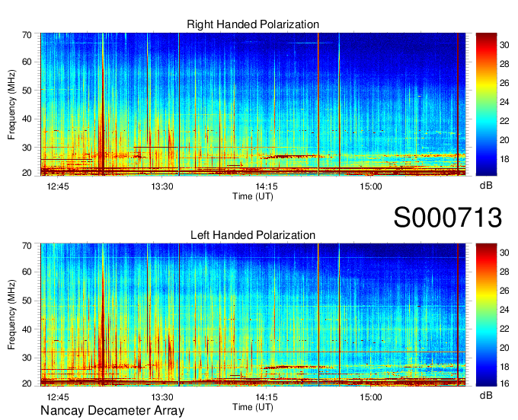Viewport: 518px width, 420px height.
Task: Click the 20 frequency tick, Left Handed plot
Action: 27,383
